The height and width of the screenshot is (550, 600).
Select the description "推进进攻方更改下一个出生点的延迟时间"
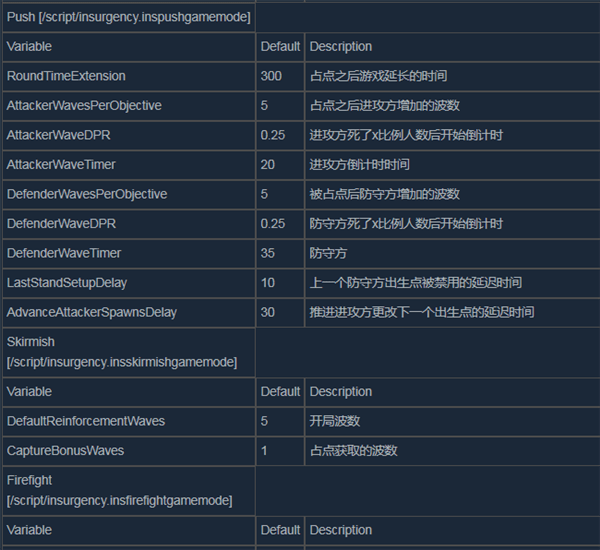click(x=422, y=312)
